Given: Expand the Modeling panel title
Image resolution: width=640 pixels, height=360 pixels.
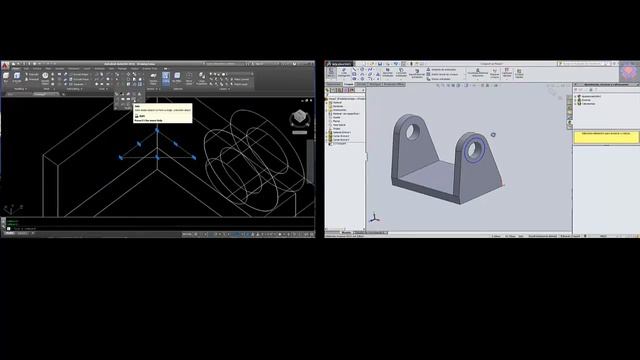Looking at the screenshot, I should 20,89.
